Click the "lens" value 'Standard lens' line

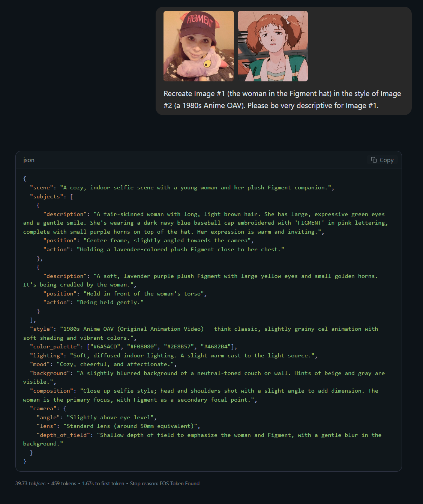click(118, 426)
